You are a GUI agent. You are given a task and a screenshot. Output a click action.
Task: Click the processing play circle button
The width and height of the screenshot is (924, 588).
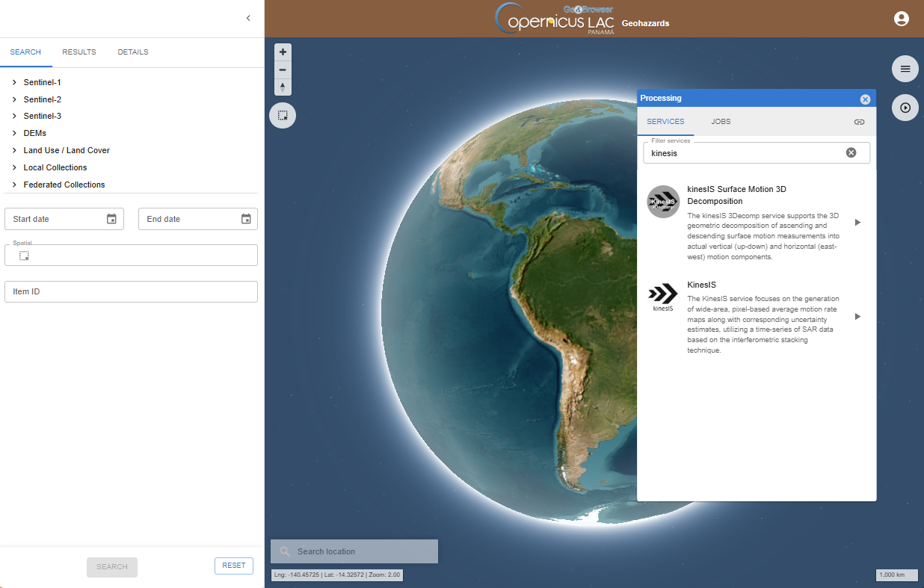click(x=905, y=108)
